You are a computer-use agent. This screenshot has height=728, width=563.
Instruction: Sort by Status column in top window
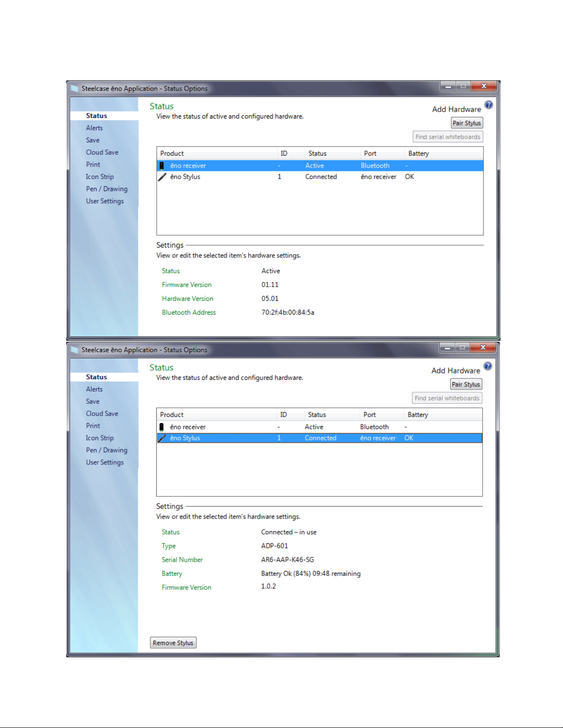[333, 153]
